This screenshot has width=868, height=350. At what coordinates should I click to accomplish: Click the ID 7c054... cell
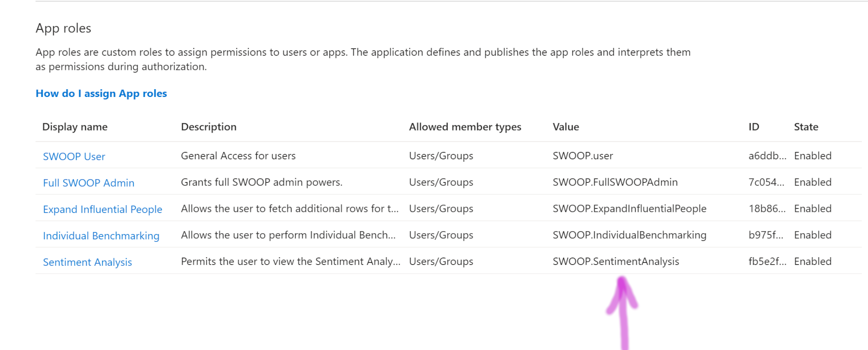[766, 182]
